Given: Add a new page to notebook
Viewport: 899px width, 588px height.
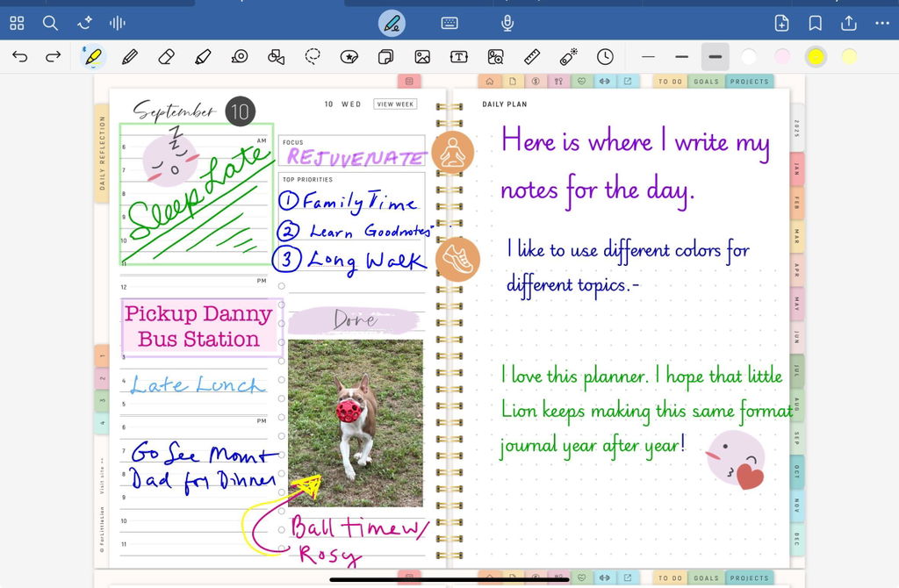Looking at the screenshot, I should coord(781,23).
